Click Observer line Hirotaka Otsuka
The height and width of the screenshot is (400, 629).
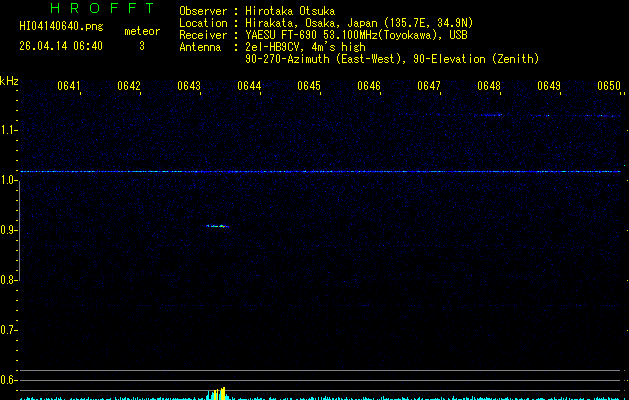click(257, 11)
